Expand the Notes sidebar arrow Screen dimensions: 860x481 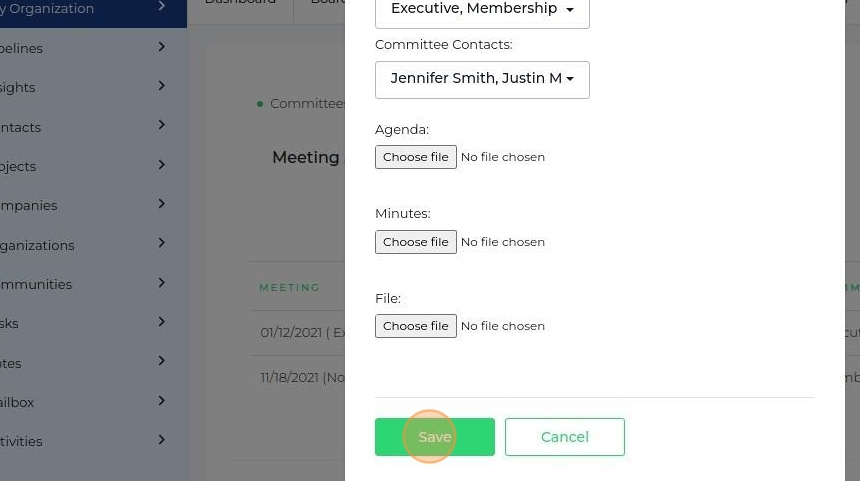(x=162, y=362)
